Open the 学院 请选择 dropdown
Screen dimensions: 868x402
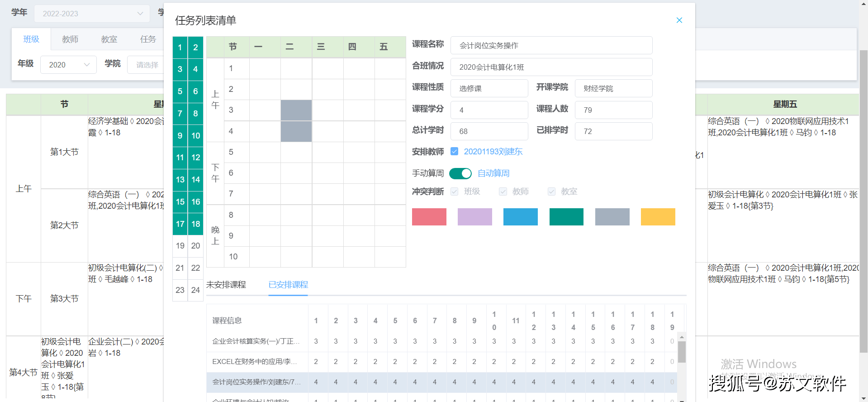click(146, 65)
